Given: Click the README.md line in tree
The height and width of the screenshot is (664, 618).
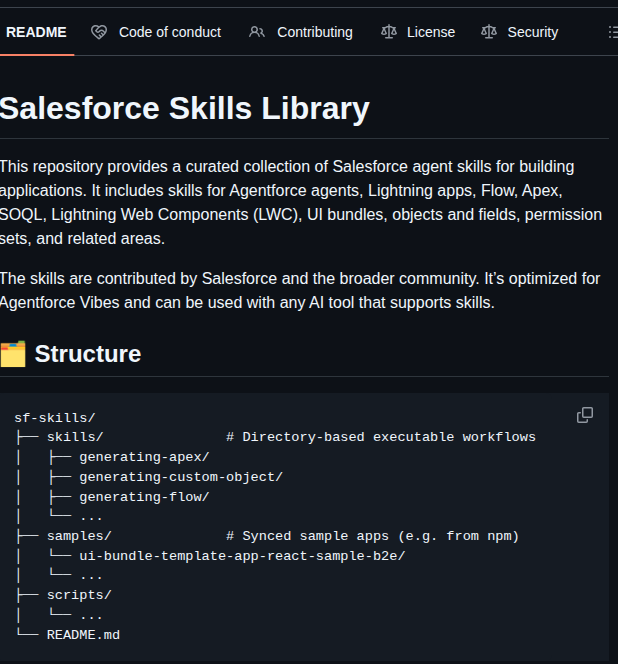Looking at the screenshot, I should pos(83,635).
